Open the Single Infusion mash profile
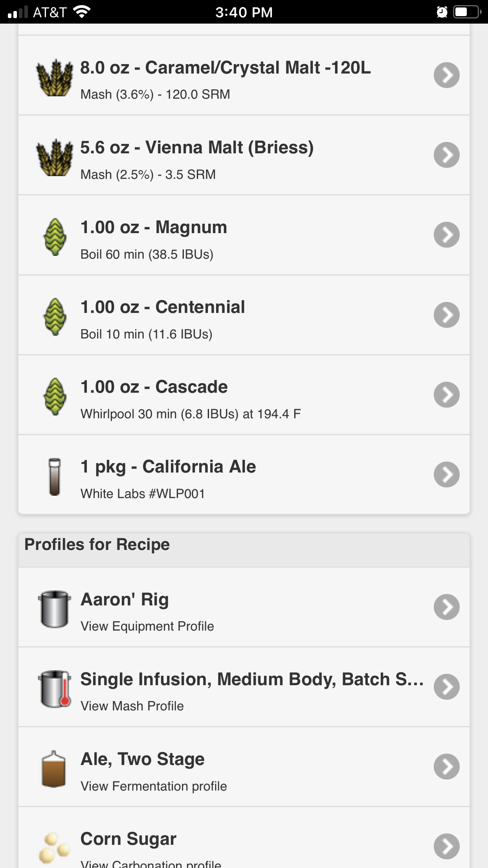 coord(244,687)
